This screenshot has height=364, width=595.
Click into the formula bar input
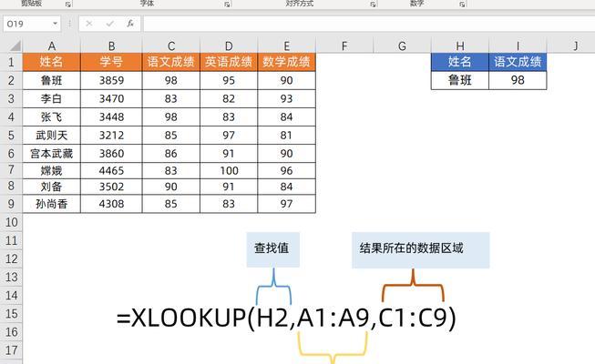[368, 24]
